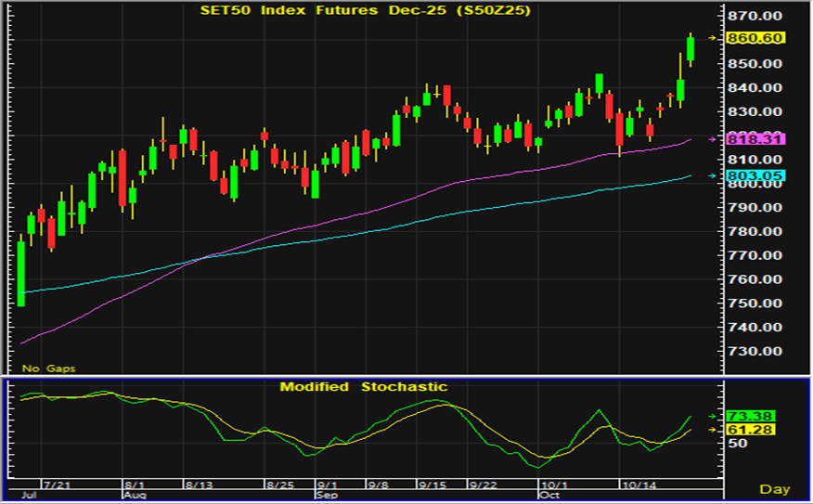The width and height of the screenshot is (813, 504).
Task: Click the Modified Stochastic panel title
Action: pyautogui.click(x=364, y=387)
